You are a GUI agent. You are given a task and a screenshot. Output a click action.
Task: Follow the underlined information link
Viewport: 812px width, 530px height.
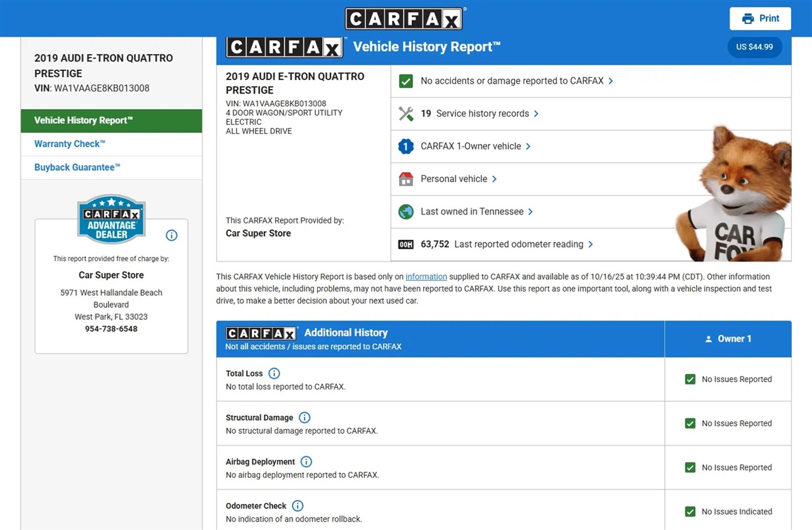tap(426, 277)
